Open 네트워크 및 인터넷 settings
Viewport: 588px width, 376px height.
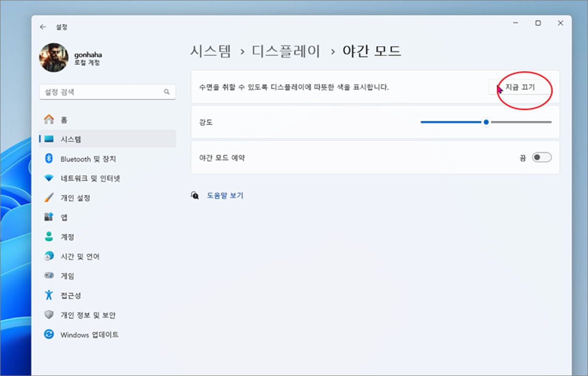108,179
